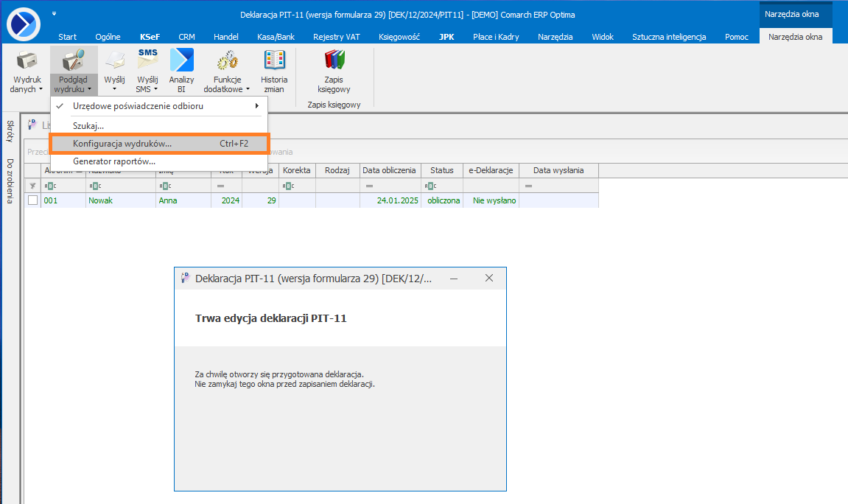
Task: Expand the Wydruk danych dropdown arrow
Action: pos(41,89)
